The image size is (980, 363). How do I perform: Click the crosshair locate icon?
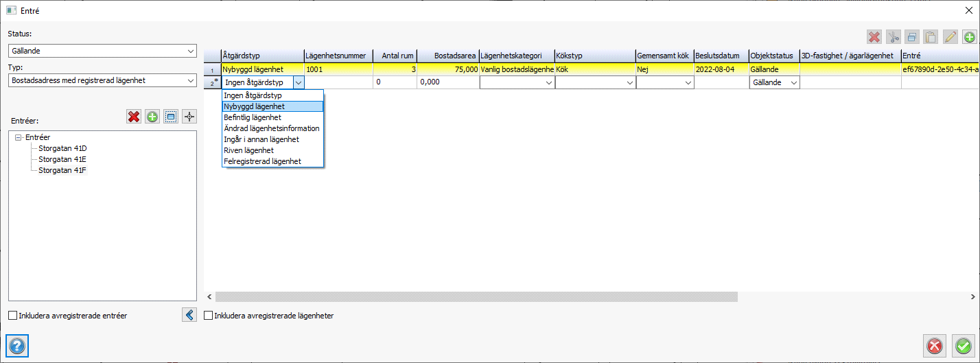tap(189, 117)
